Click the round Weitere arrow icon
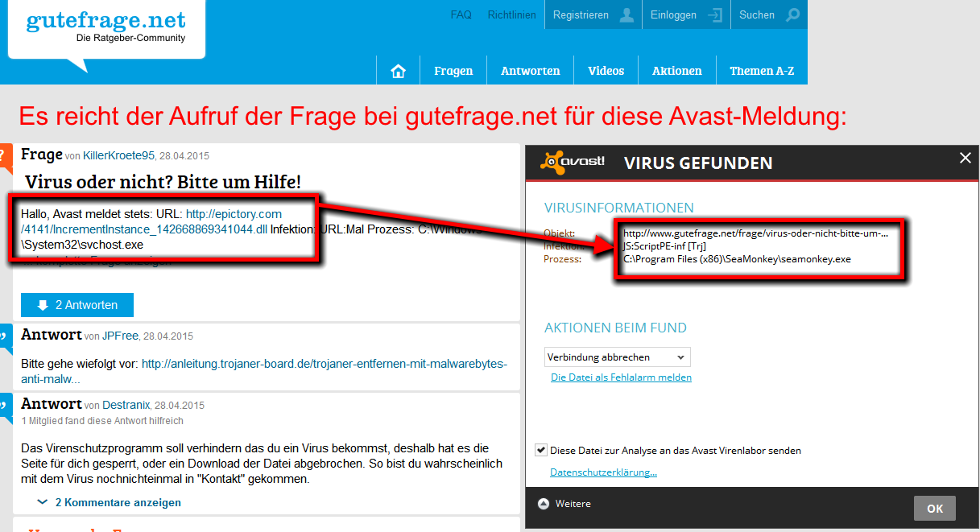 [544, 504]
